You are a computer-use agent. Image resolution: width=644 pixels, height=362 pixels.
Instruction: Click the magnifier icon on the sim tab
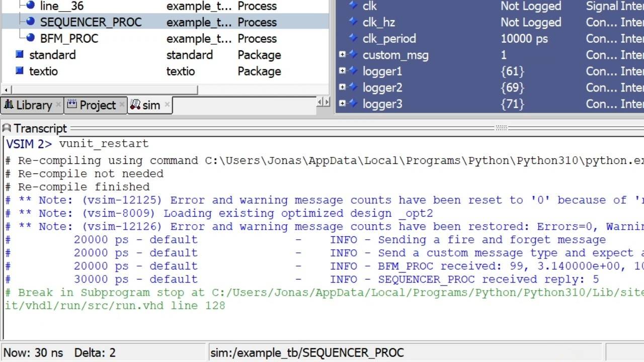click(x=135, y=105)
